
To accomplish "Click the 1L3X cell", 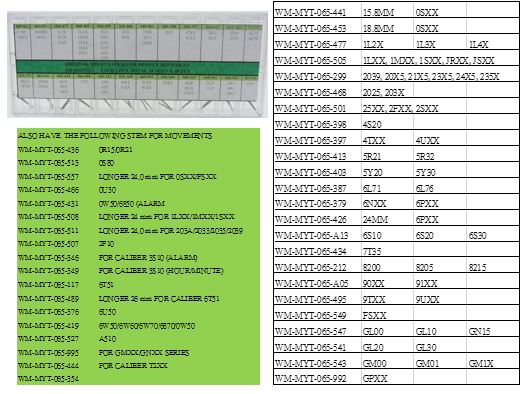I will 440,41.
